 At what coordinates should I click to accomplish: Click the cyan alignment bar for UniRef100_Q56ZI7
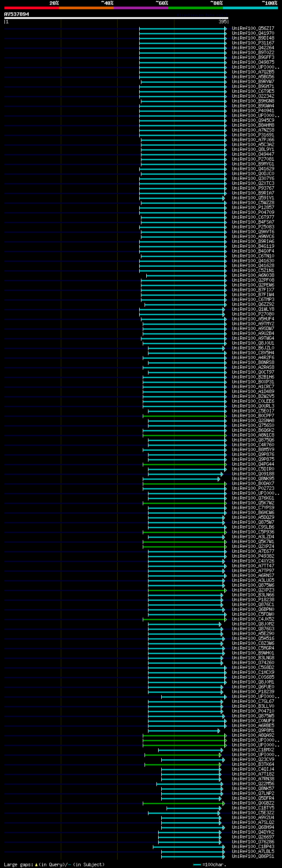183,28
